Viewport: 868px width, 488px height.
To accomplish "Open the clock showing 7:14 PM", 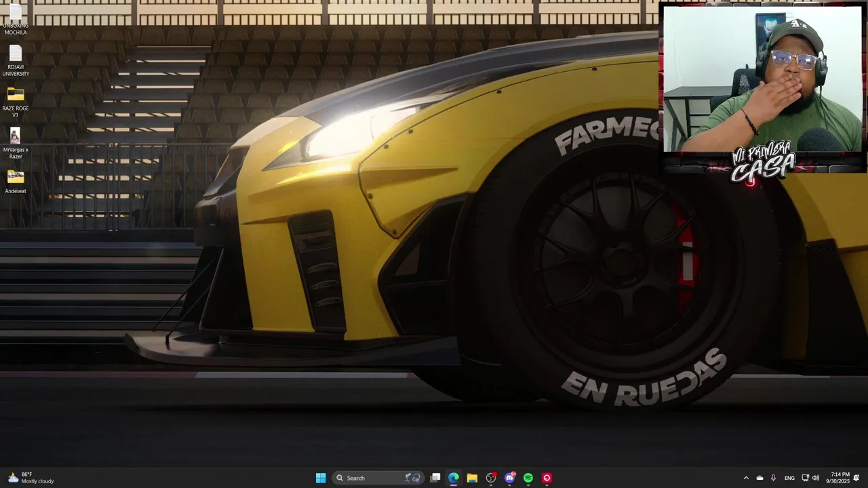I will coord(840,478).
